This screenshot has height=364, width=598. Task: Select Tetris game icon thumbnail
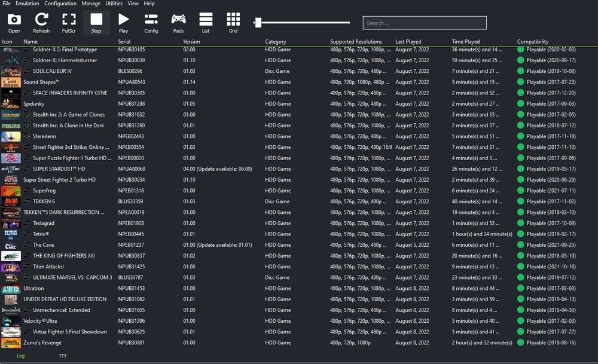(x=11, y=234)
